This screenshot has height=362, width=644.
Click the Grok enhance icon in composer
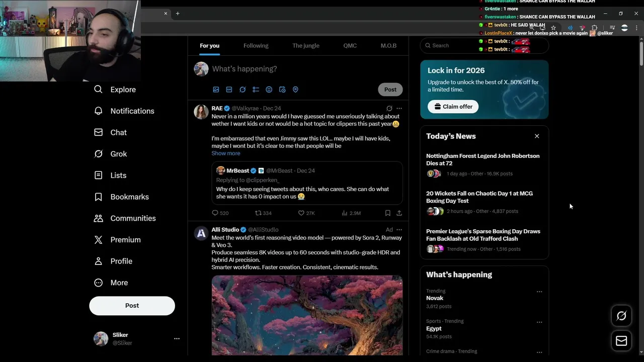[243, 89]
